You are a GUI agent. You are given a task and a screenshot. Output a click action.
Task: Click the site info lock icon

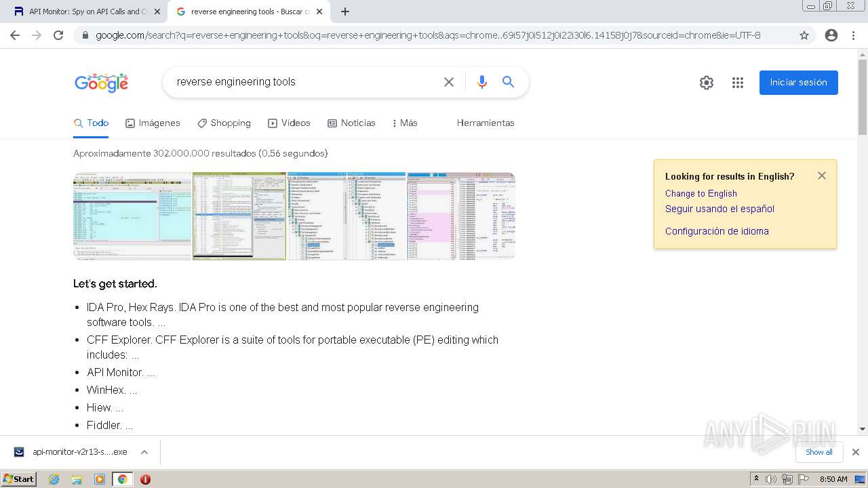point(85,35)
